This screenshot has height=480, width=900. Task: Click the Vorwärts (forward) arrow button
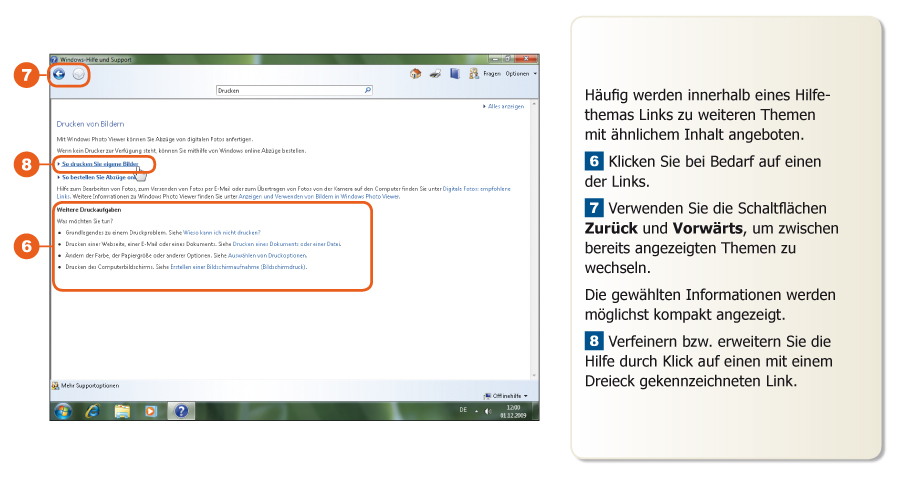[x=79, y=74]
